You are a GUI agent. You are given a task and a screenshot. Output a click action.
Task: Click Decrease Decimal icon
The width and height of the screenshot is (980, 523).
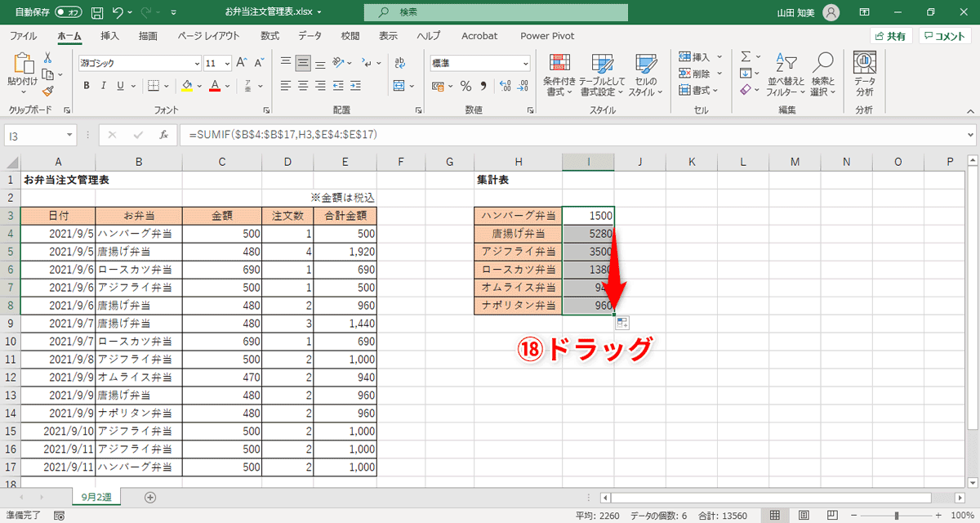pos(522,86)
